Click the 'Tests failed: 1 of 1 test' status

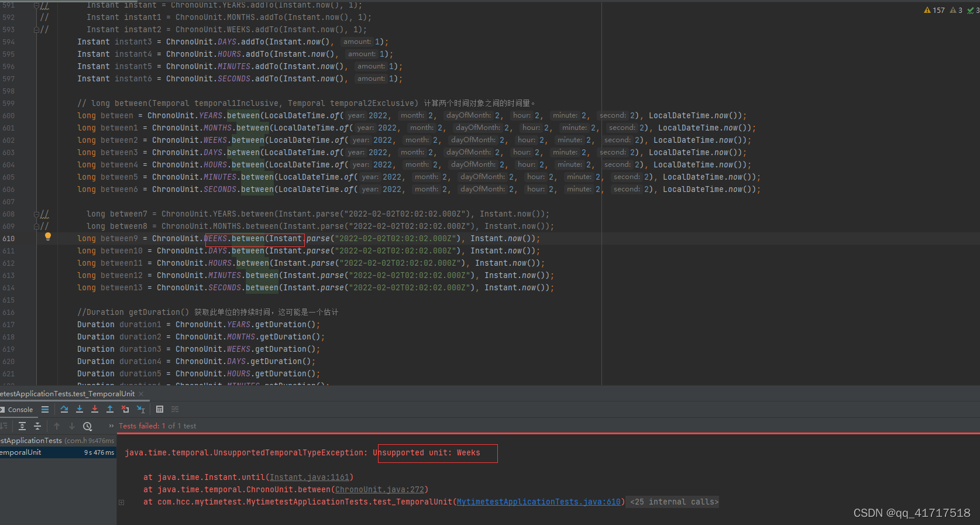point(157,426)
